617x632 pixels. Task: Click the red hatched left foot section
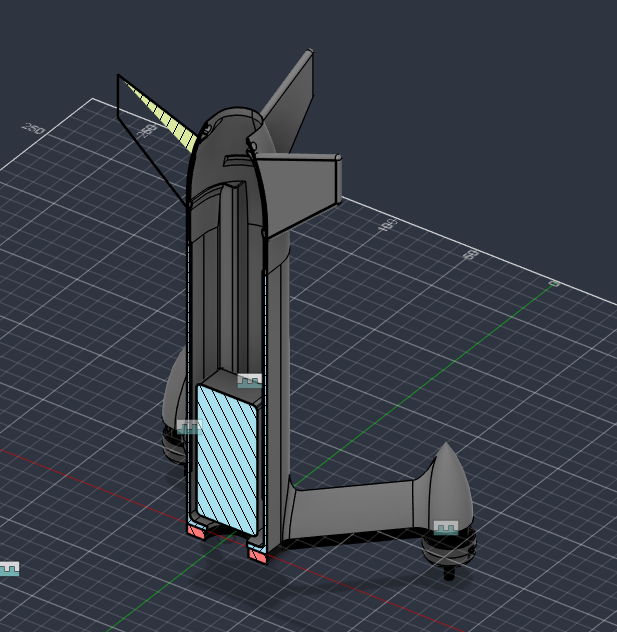tap(196, 532)
